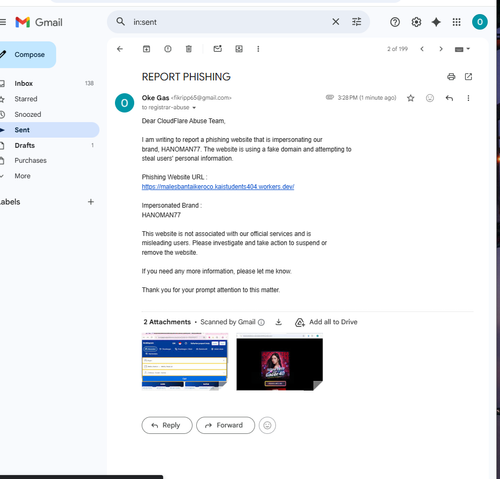The width and height of the screenshot is (500, 479).
Task: Mark the email as unread
Action: click(217, 49)
